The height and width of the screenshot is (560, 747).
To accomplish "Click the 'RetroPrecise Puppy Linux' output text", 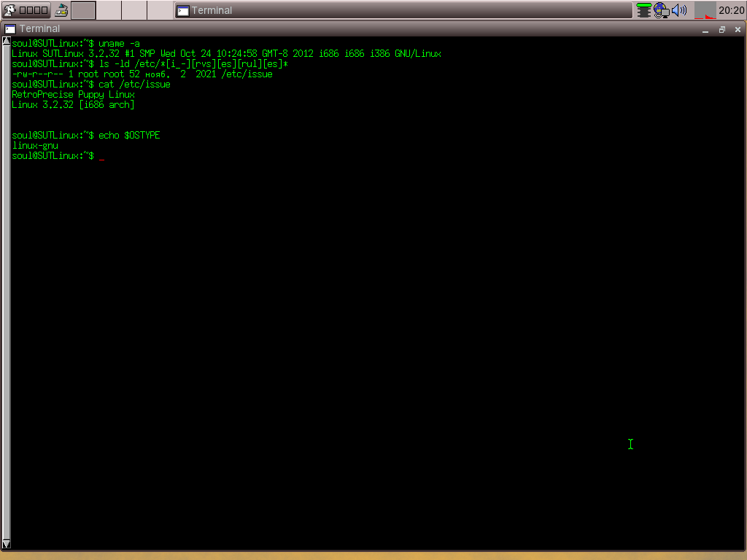I will tap(74, 95).
